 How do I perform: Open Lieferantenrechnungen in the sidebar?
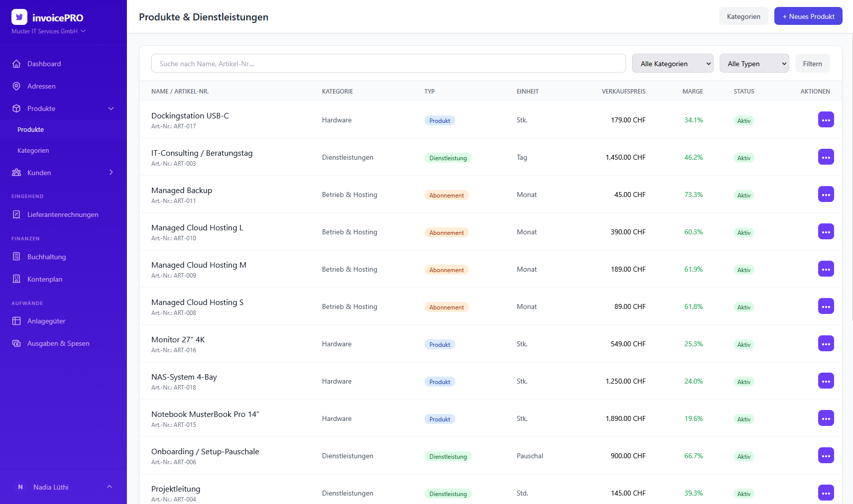[63, 214]
